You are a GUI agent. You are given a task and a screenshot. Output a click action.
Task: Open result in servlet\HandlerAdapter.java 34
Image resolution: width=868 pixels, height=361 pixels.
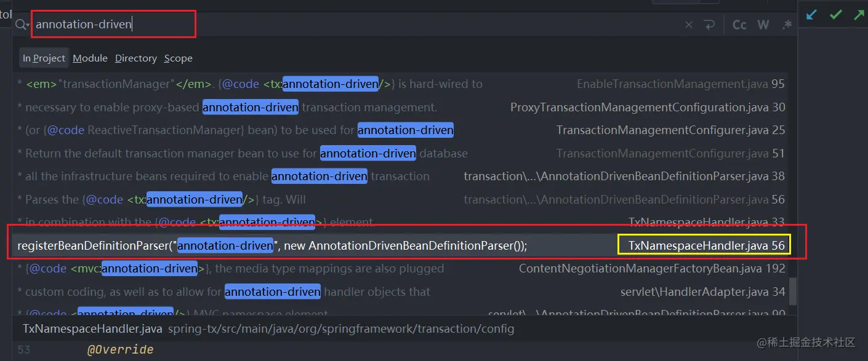(401, 292)
